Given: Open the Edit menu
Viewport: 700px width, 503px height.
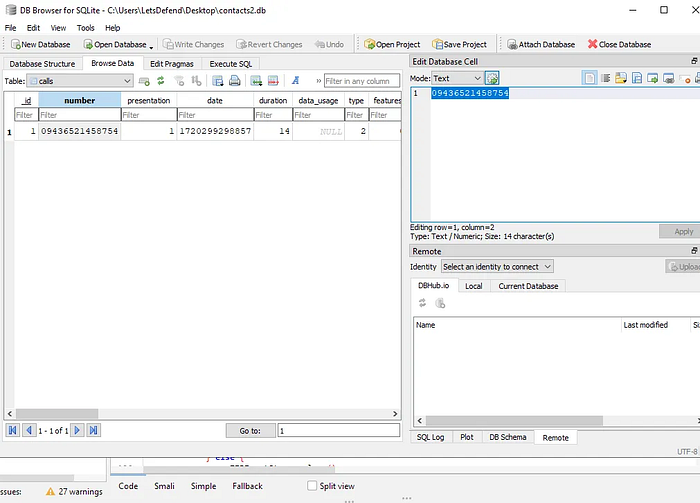Looking at the screenshot, I should (33, 28).
